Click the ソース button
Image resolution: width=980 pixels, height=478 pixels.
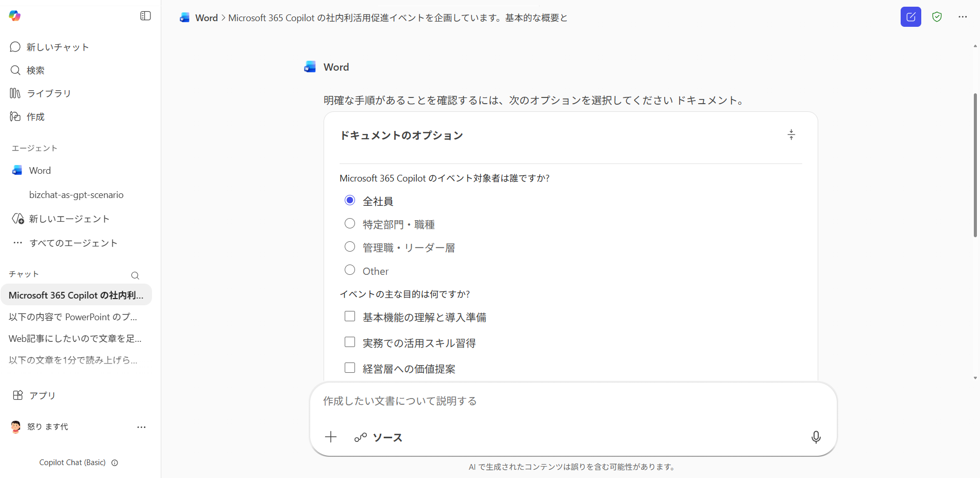[379, 437]
